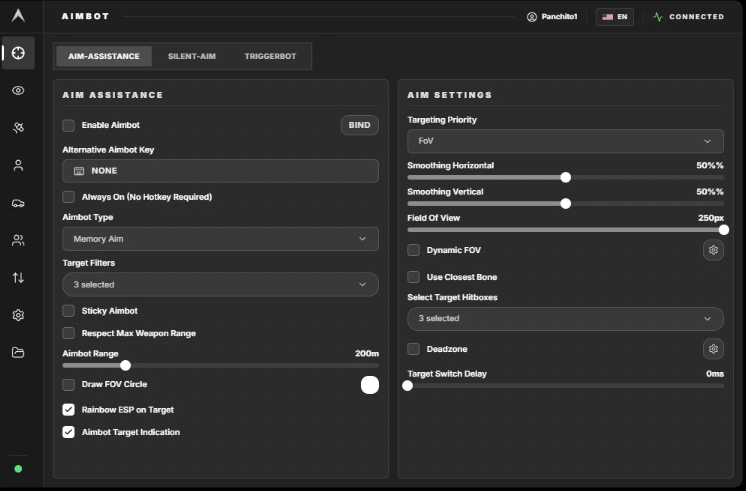Open the folder Configs section in sidebar

pyautogui.click(x=18, y=353)
